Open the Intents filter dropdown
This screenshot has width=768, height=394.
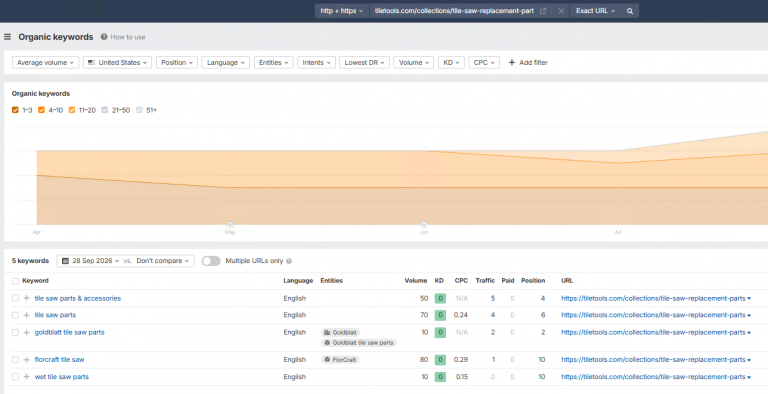pos(316,63)
